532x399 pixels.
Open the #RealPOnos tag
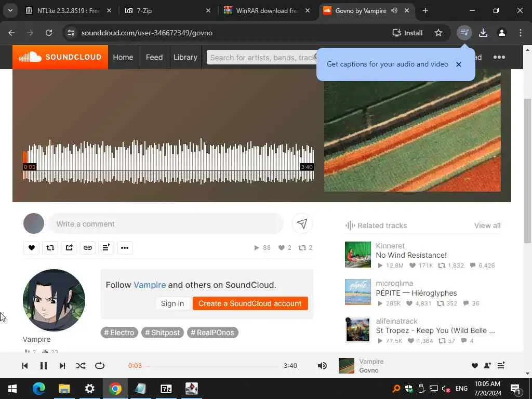(x=212, y=332)
